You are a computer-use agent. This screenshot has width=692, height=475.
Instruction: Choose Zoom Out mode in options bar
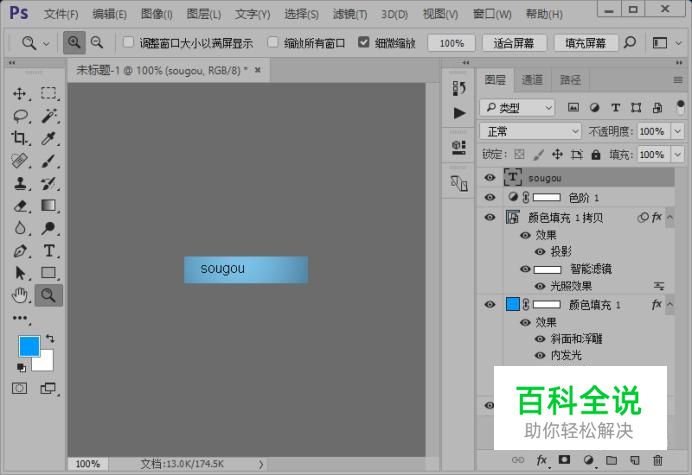click(x=97, y=43)
